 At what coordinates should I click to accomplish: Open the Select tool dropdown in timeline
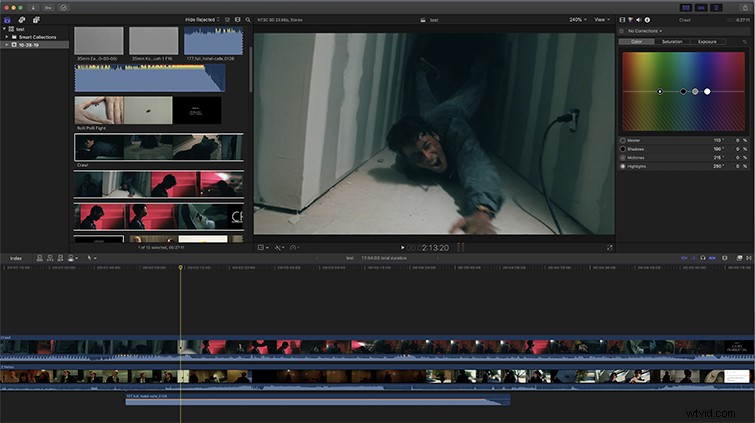tap(91, 258)
